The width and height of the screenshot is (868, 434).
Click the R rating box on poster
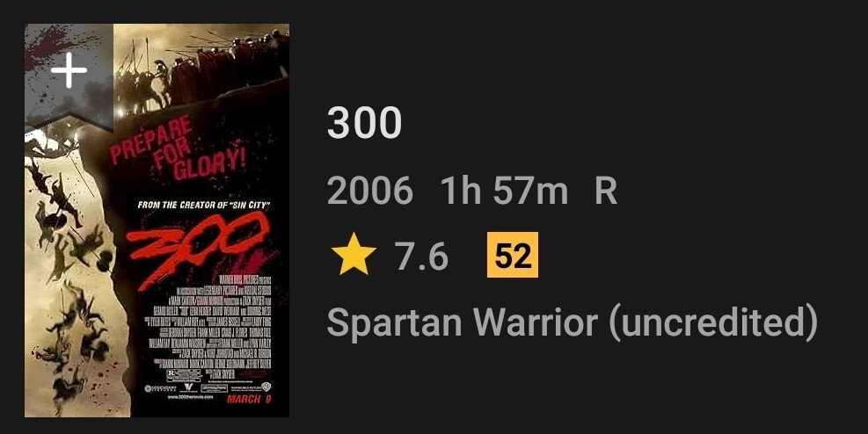(184, 375)
